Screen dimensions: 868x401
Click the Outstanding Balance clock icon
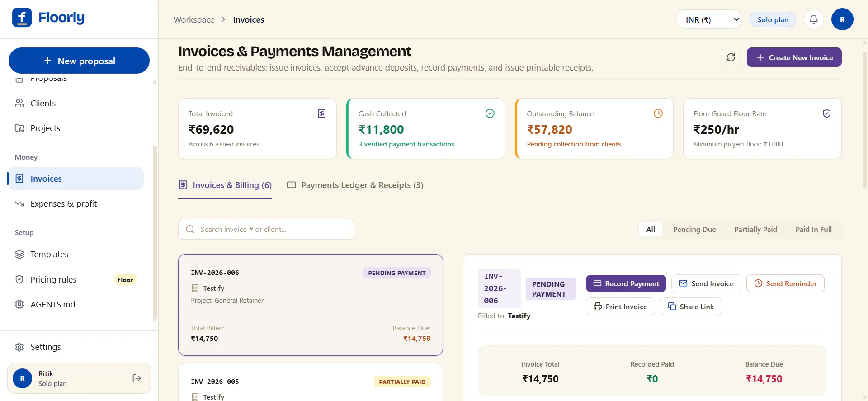[x=658, y=113]
